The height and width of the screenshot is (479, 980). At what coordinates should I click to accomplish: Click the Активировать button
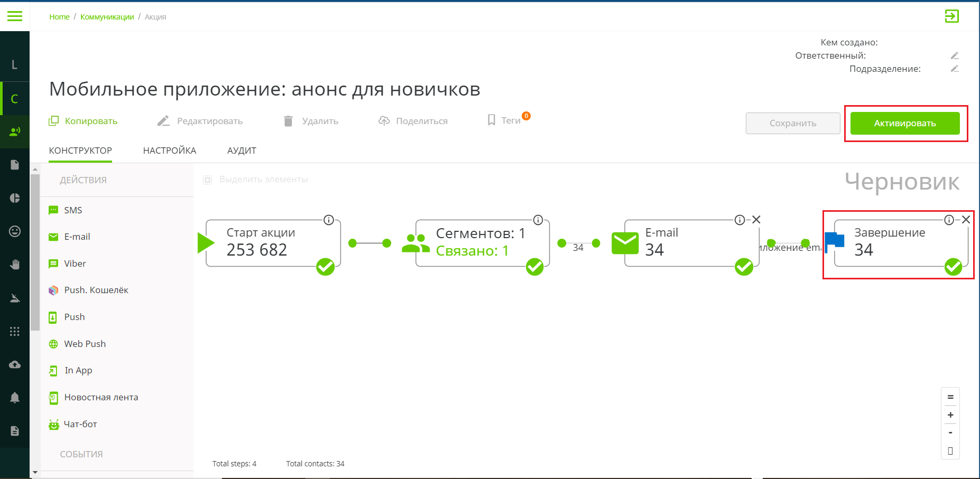click(x=905, y=123)
